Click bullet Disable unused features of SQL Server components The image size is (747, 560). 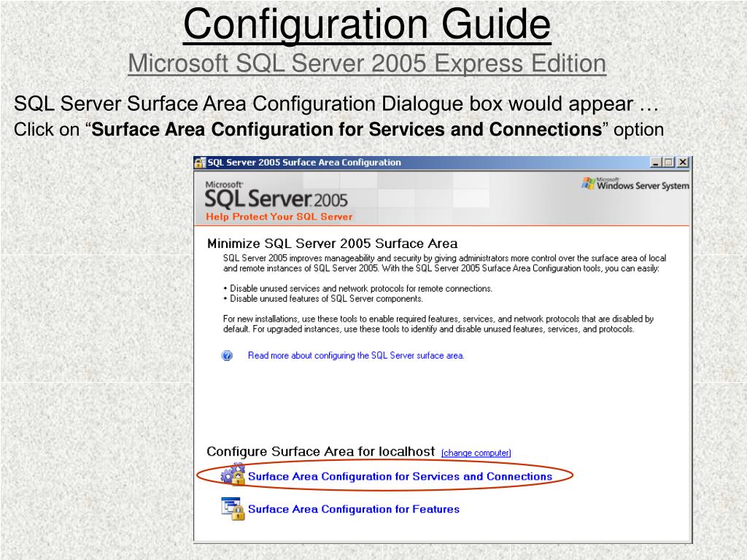point(323,298)
